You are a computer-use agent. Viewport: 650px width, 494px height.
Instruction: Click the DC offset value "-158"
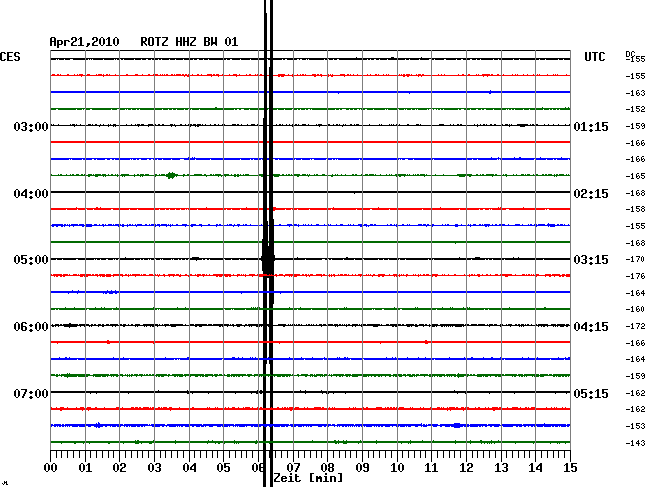tap(635, 209)
